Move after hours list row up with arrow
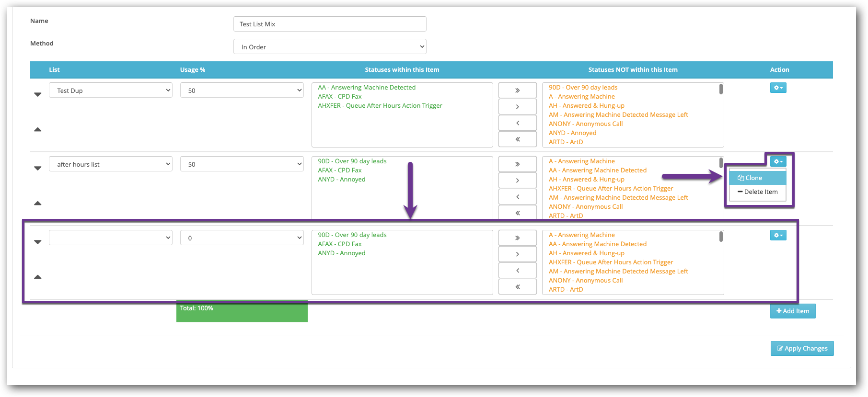 [x=38, y=203]
